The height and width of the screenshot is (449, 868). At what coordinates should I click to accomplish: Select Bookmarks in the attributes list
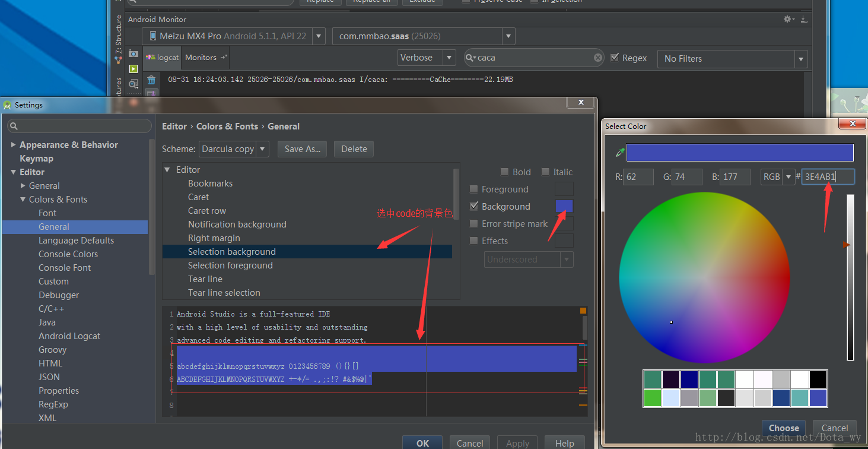point(211,184)
